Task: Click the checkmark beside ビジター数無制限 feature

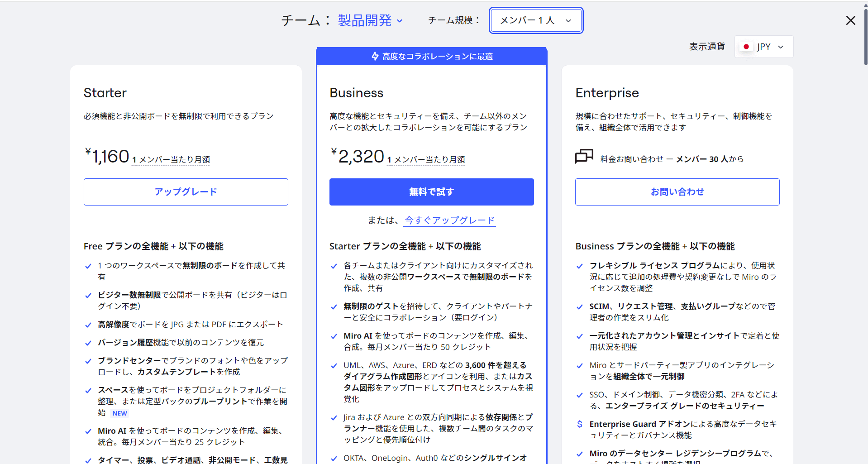Action: [88, 296]
